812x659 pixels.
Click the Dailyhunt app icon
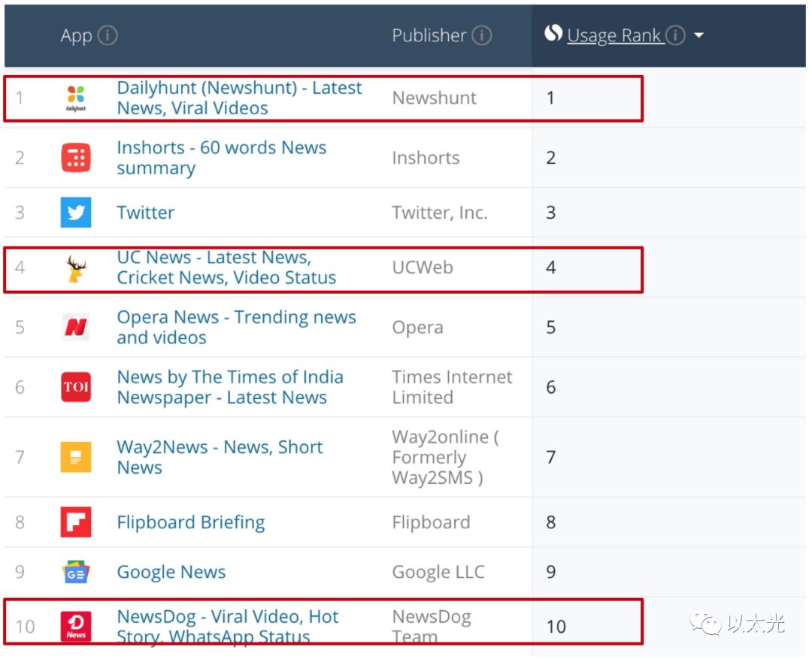76,98
